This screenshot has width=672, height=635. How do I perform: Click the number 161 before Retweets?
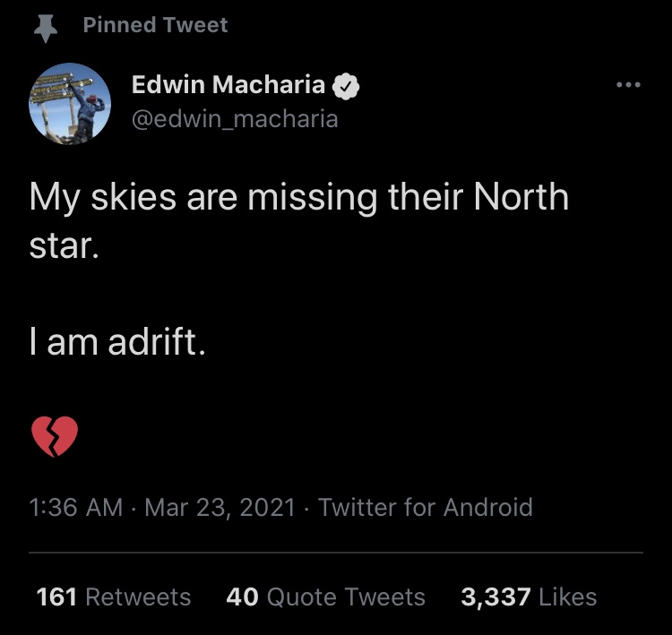(x=56, y=596)
